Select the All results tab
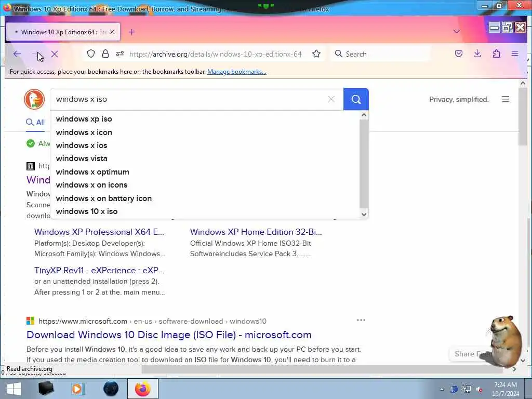This screenshot has width=532, height=399. [x=35, y=123]
